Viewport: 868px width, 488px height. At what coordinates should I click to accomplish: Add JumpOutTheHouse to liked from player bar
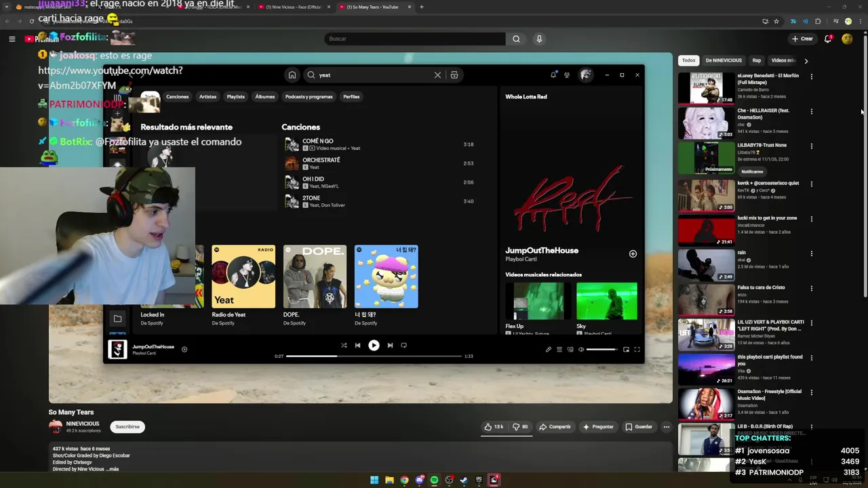click(x=184, y=350)
